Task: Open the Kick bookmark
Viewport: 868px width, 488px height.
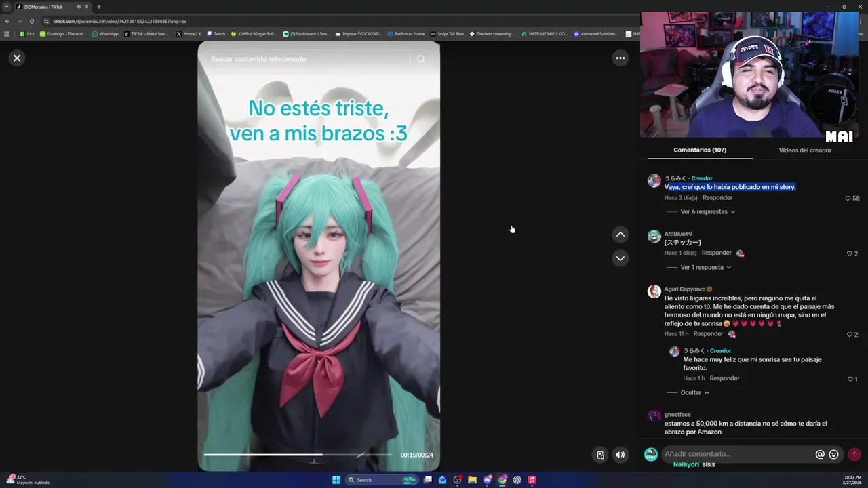Action: click(x=27, y=34)
